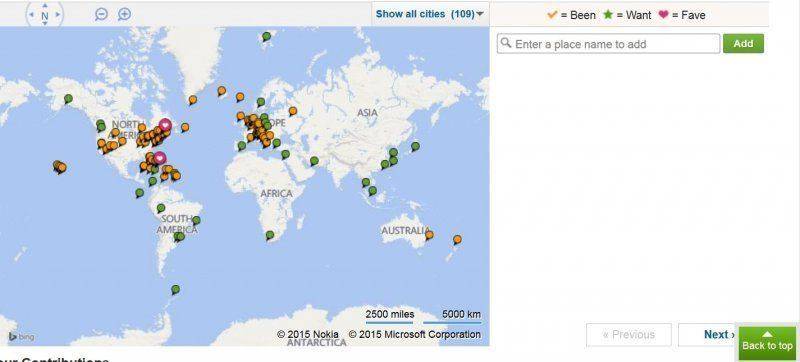800x362 pixels.
Task: Select the pink heart pin in northeastern North America
Action: click(165, 124)
